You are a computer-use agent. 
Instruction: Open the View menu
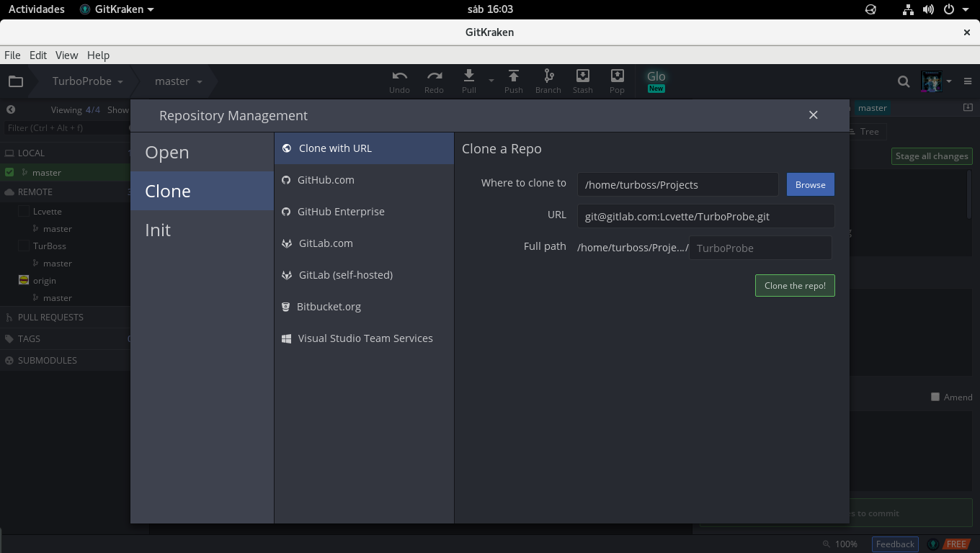pyautogui.click(x=66, y=55)
